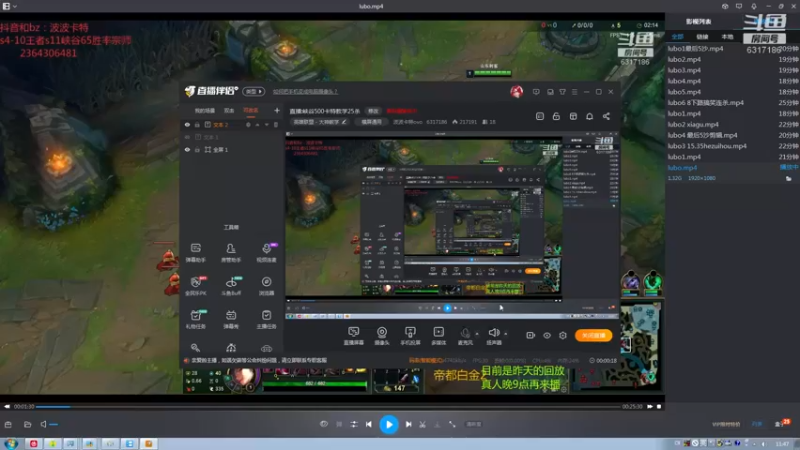Screen dimensions: 800x450
Task: Open the 弹幕秀 tool icon
Action: tap(231, 319)
